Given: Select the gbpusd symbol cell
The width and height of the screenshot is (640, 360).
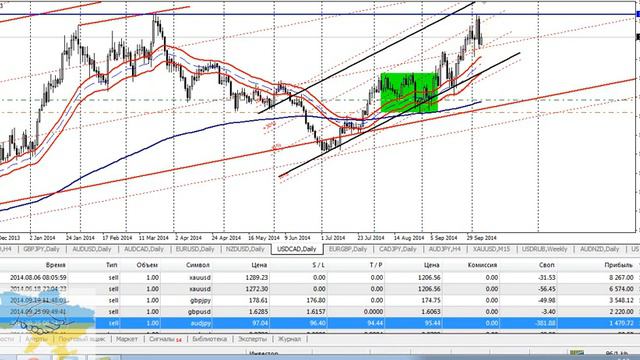Looking at the screenshot, I should pos(200,312).
